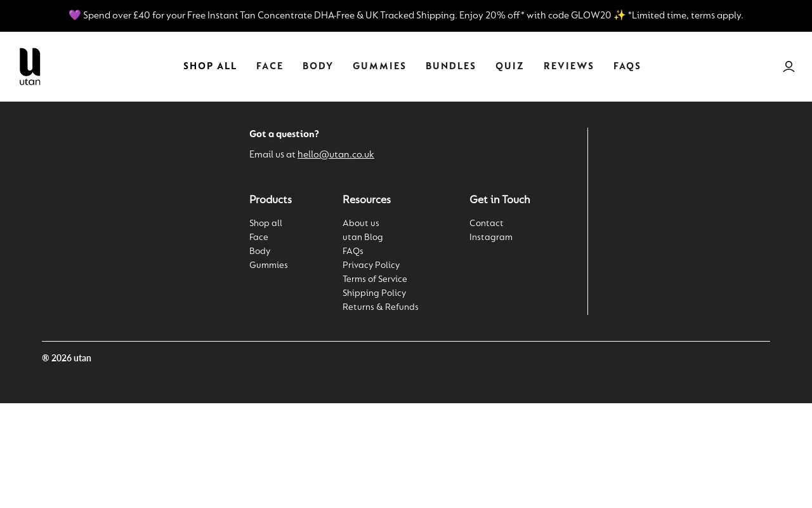Check the Returns & Refunds policy

[380, 307]
